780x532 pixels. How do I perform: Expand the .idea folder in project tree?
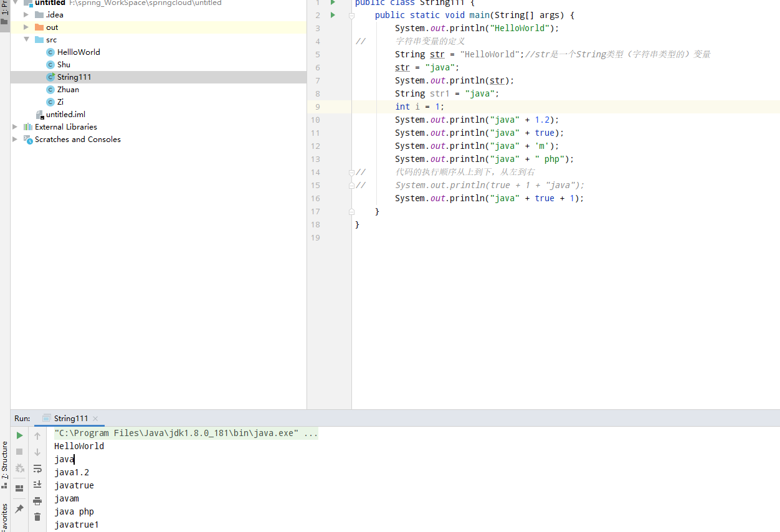click(x=26, y=14)
